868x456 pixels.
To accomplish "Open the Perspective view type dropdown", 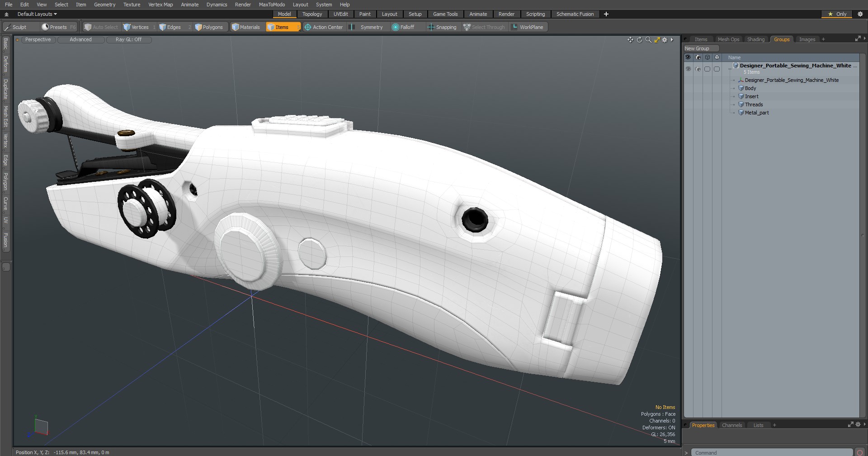I will (38, 40).
